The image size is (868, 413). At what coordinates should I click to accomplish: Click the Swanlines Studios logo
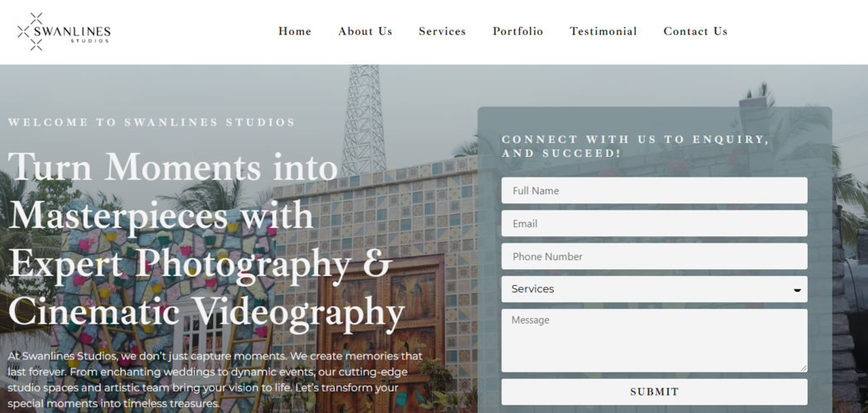[x=64, y=32]
